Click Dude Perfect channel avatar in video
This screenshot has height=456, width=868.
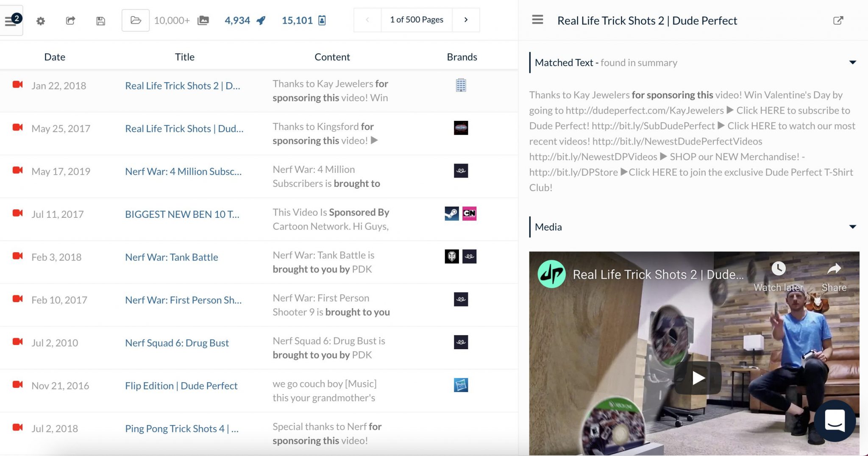click(551, 274)
